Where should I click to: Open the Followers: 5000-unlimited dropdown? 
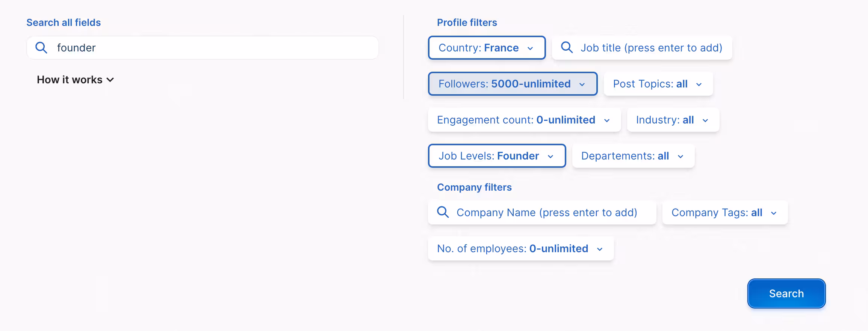click(512, 84)
